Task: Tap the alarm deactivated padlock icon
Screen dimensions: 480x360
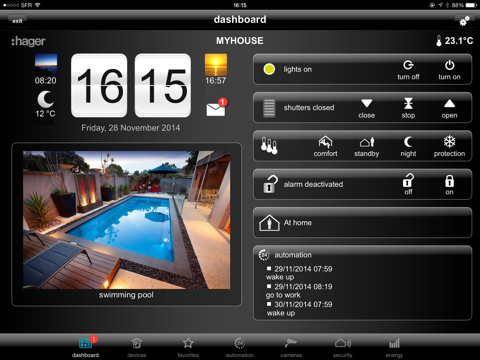Action: (x=270, y=184)
